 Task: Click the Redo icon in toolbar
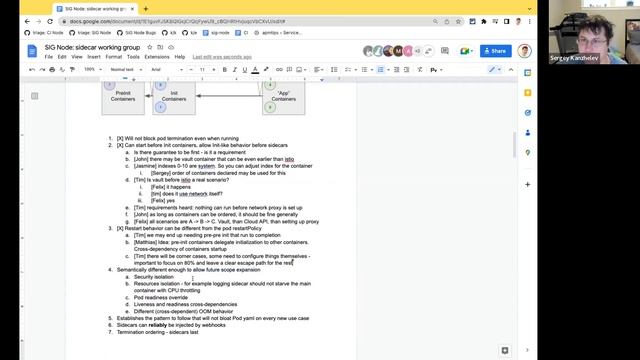point(42,70)
